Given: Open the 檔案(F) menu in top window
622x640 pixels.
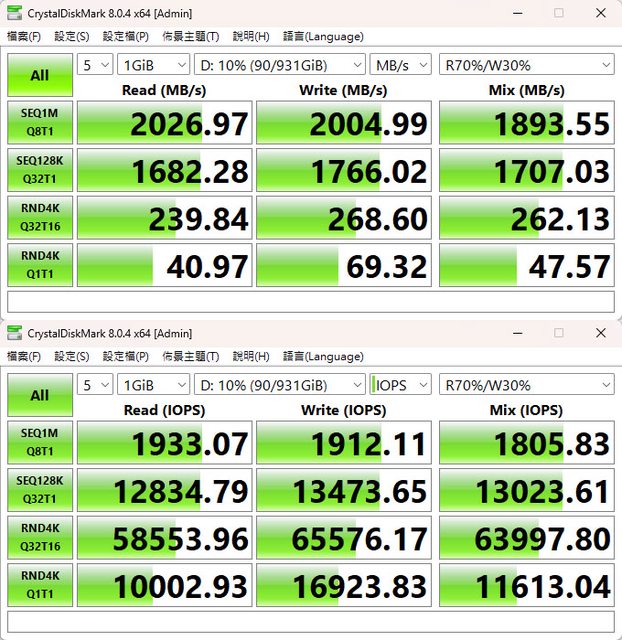Looking at the screenshot, I should point(24,37).
